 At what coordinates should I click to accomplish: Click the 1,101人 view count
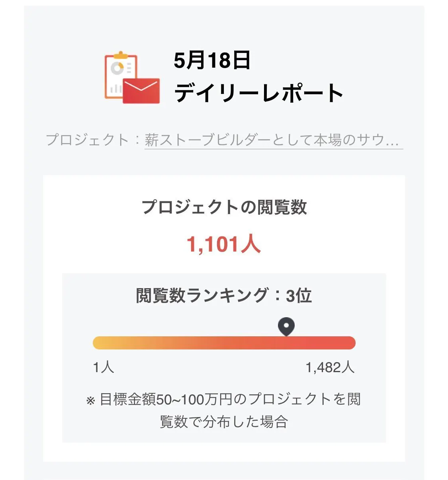point(223,244)
